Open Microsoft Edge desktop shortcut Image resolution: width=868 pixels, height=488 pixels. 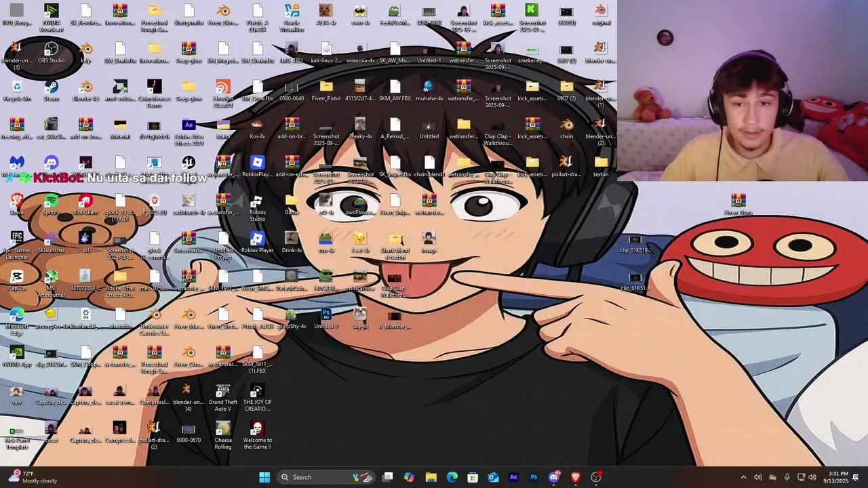tap(17, 321)
